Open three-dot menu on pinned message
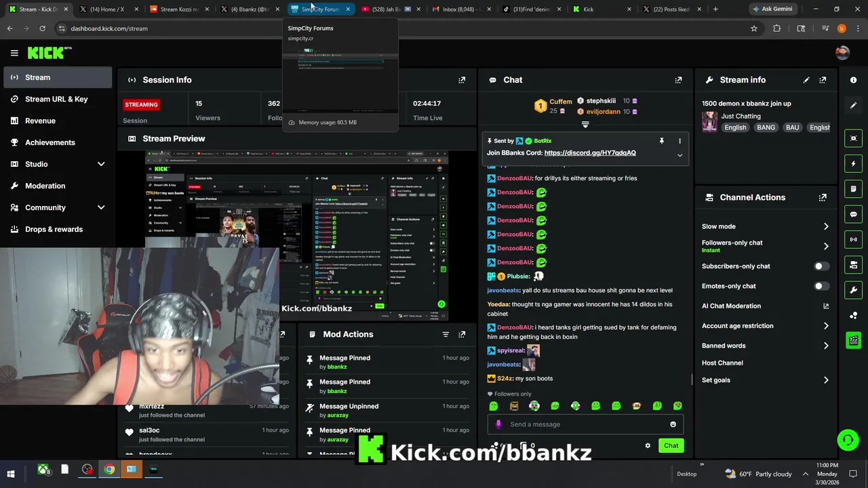The width and height of the screenshot is (868, 488). (679, 141)
